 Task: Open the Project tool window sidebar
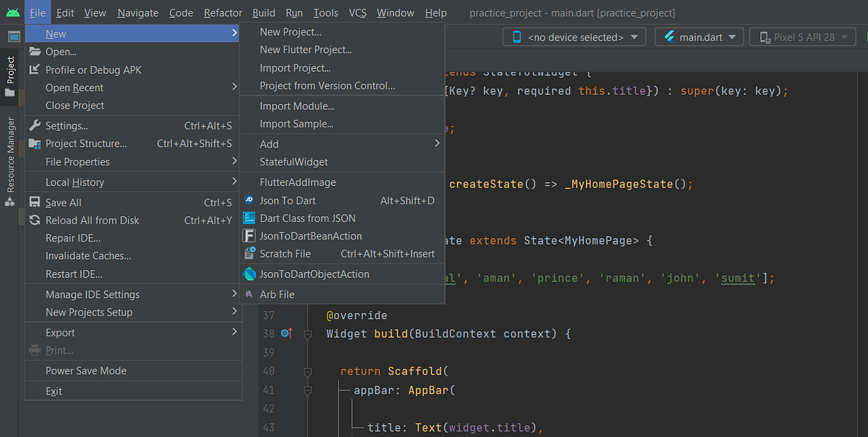10,62
